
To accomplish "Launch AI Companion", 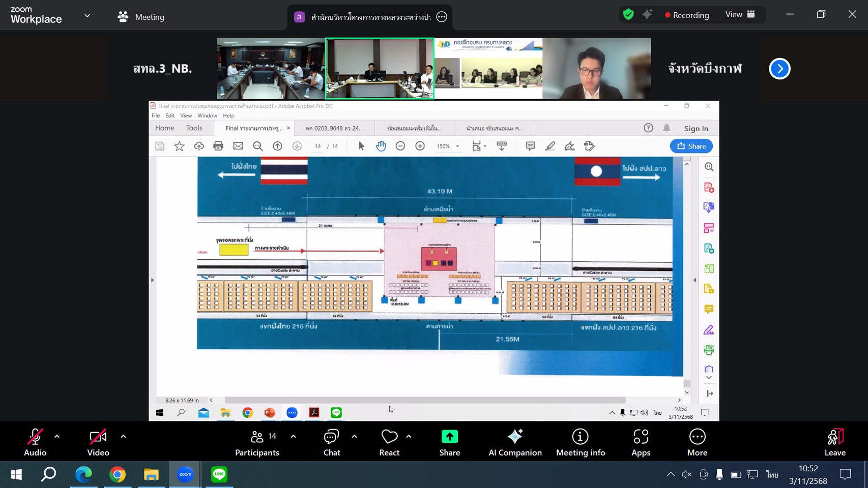I will click(x=515, y=441).
